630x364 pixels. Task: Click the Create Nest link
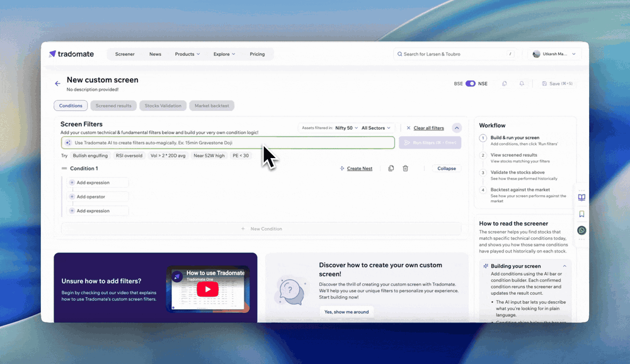tap(360, 168)
